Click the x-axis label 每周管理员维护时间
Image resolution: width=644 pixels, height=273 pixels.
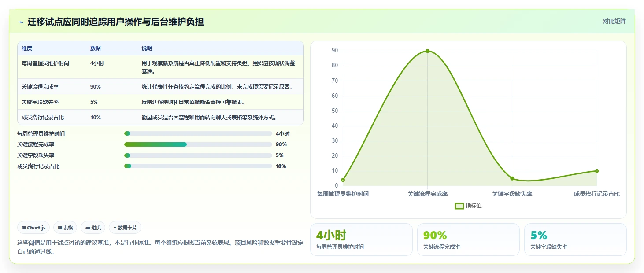click(343, 194)
